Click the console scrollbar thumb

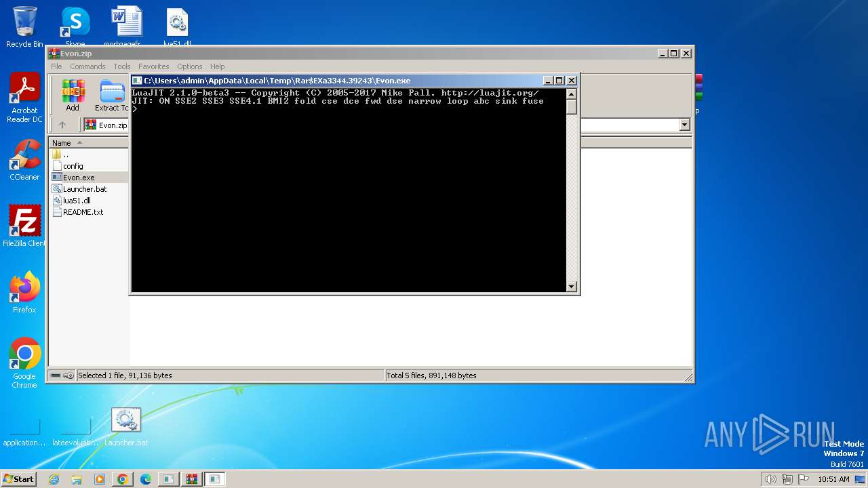coord(571,107)
